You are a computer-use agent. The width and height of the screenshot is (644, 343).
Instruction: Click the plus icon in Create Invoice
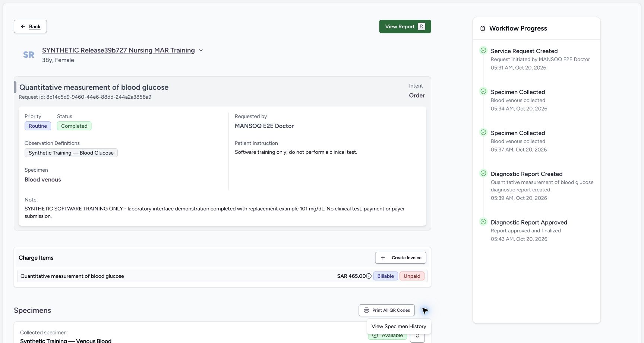pyautogui.click(x=383, y=258)
